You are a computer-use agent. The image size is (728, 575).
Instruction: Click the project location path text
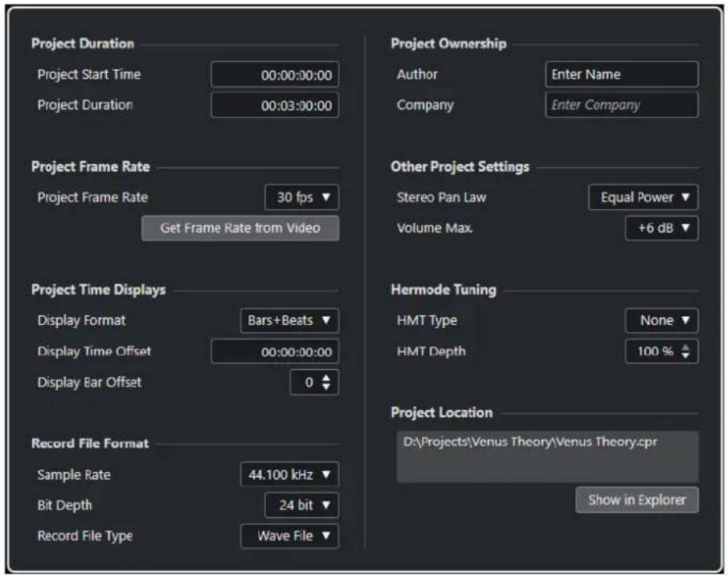[x=530, y=442]
